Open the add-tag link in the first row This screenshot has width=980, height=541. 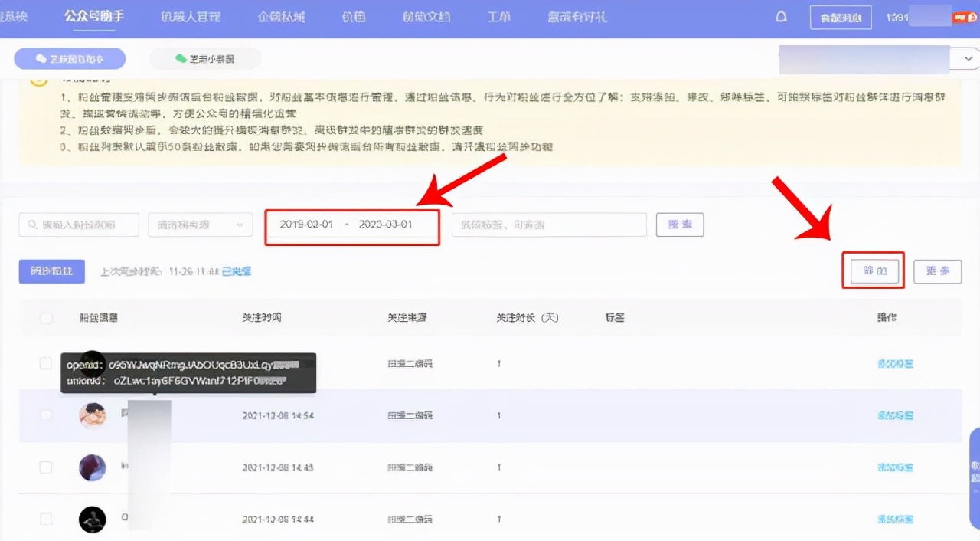tap(894, 363)
